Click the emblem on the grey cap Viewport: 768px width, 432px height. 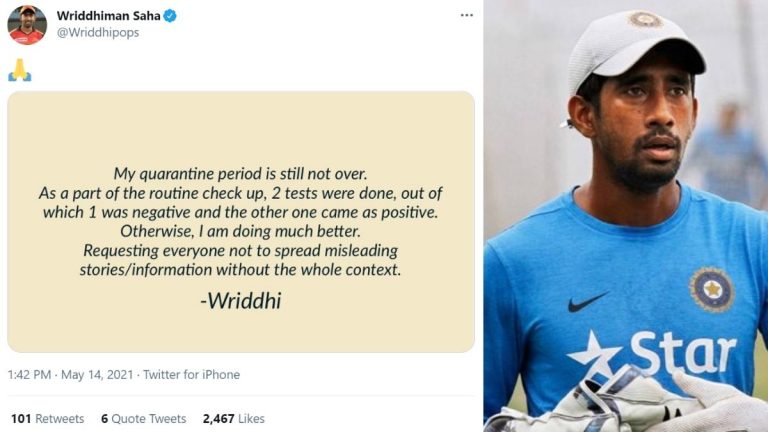pyautogui.click(x=644, y=19)
